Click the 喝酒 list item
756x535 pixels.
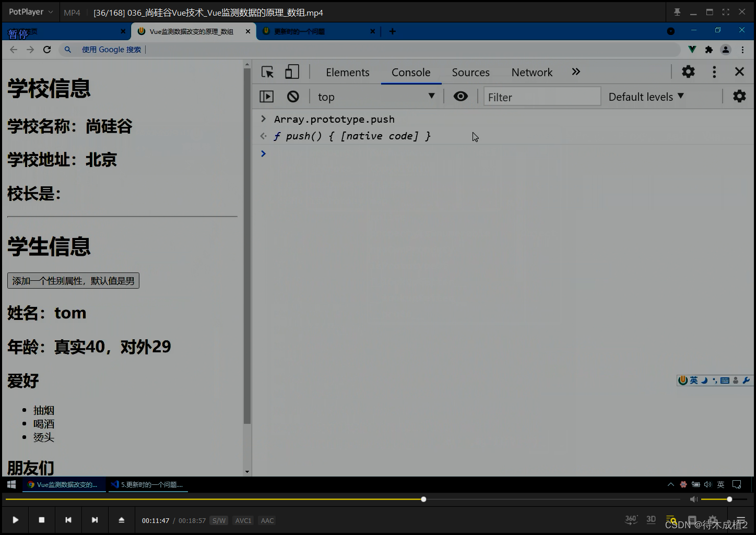pos(44,424)
